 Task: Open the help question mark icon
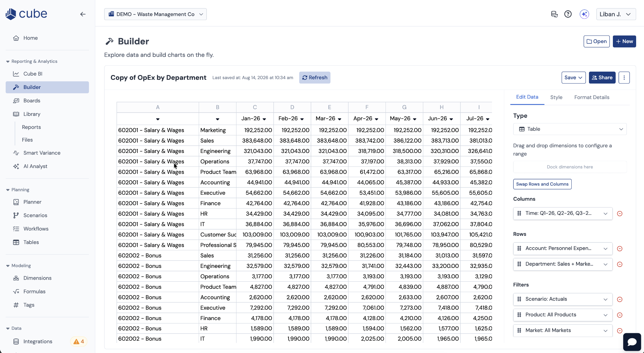click(x=568, y=14)
